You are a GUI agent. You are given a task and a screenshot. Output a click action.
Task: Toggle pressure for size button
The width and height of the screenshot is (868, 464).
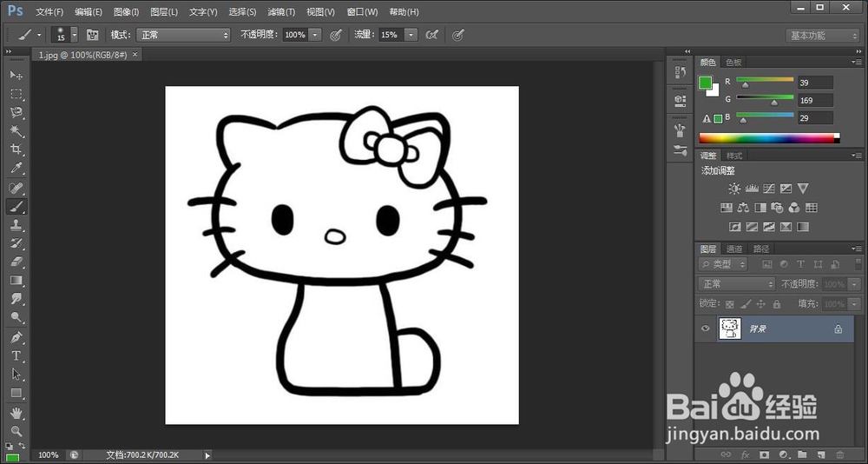(x=457, y=35)
